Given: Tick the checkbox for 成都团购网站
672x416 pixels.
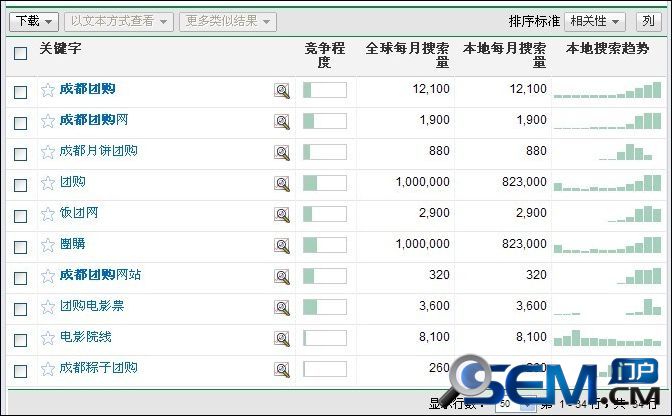Looking at the screenshot, I should (x=21, y=277).
